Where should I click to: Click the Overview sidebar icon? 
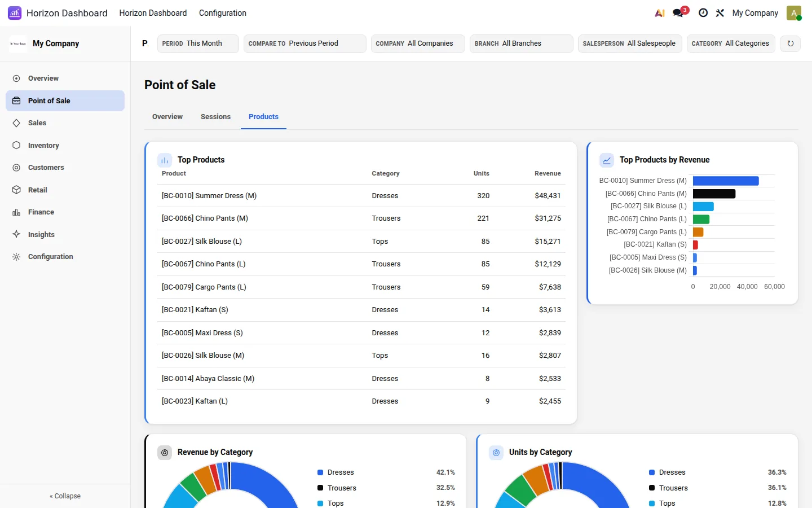click(x=16, y=78)
